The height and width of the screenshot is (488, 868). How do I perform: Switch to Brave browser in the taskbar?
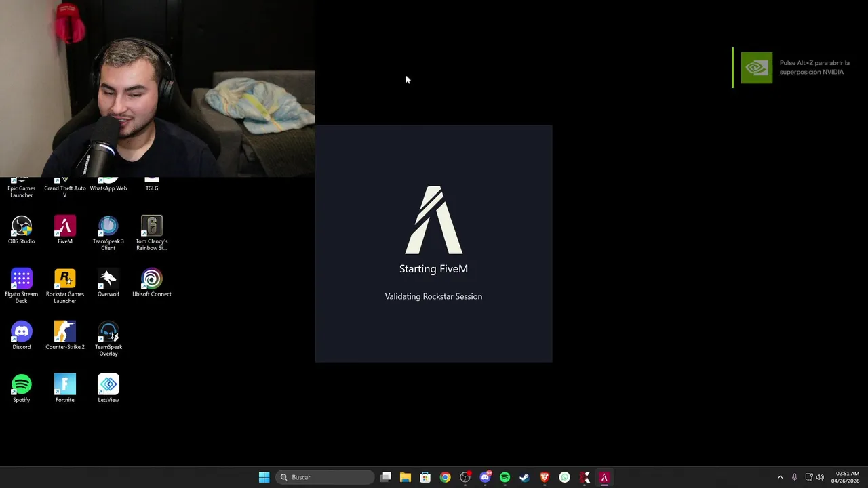[545, 477]
